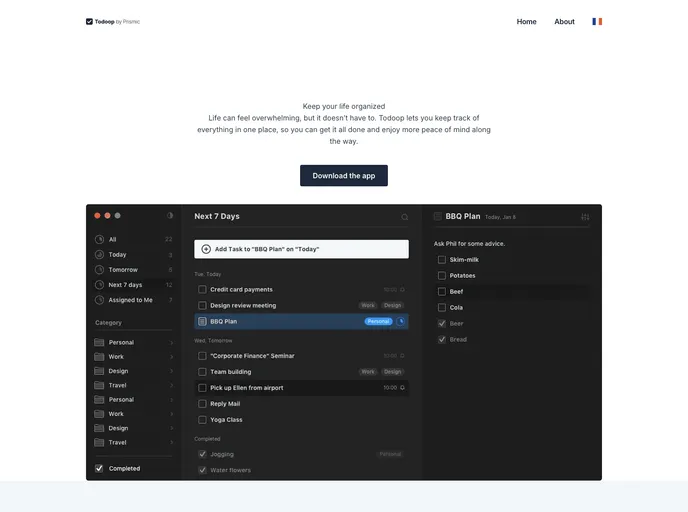Uncheck the completed Jogging task
This screenshot has width=688, height=512.
[202, 454]
